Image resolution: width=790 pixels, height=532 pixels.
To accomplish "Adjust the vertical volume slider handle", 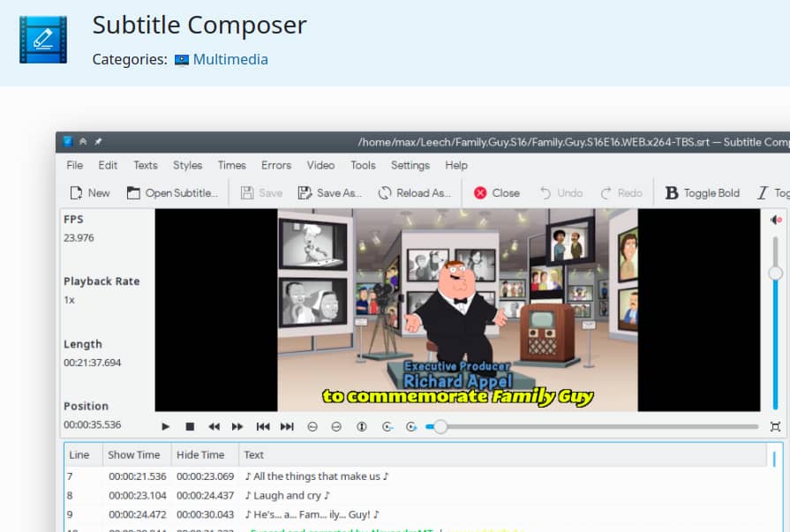I will click(775, 273).
